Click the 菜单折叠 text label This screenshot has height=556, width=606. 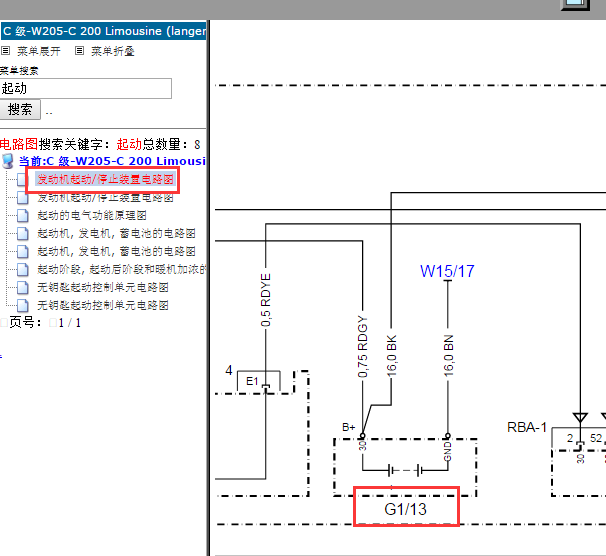[113, 51]
